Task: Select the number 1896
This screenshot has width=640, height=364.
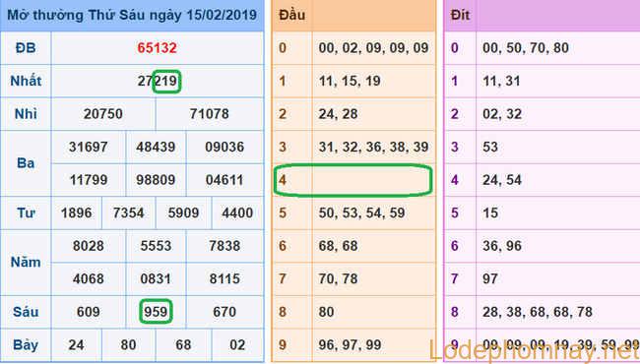Action: [77, 212]
